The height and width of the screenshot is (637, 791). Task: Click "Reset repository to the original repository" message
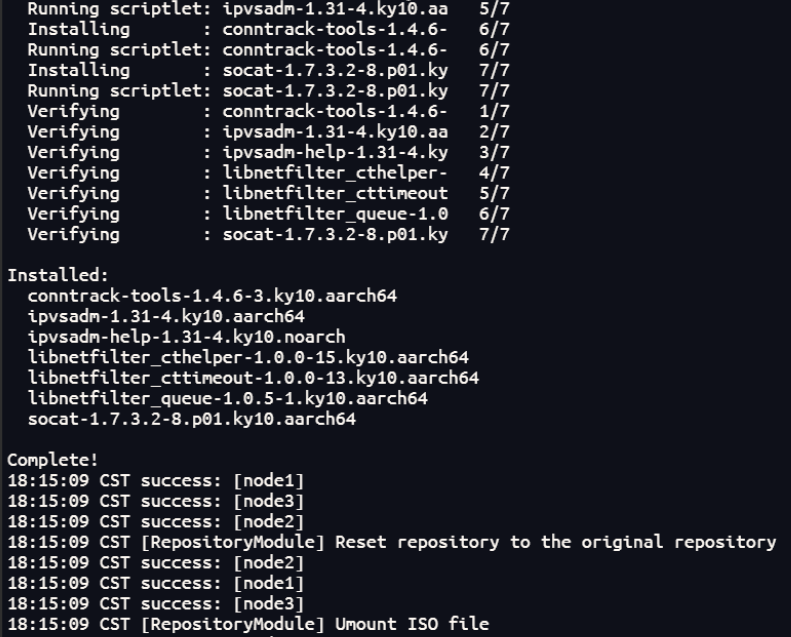555,542
